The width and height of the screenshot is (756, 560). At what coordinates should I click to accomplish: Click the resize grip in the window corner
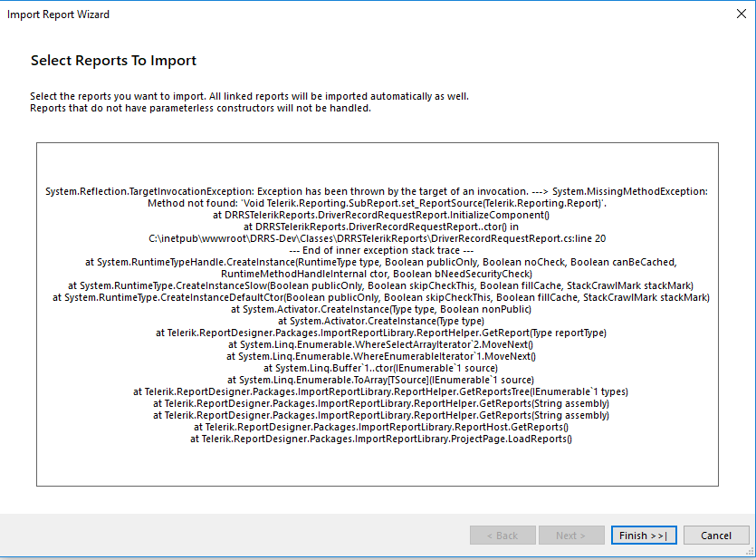pyautogui.click(x=751, y=550)
